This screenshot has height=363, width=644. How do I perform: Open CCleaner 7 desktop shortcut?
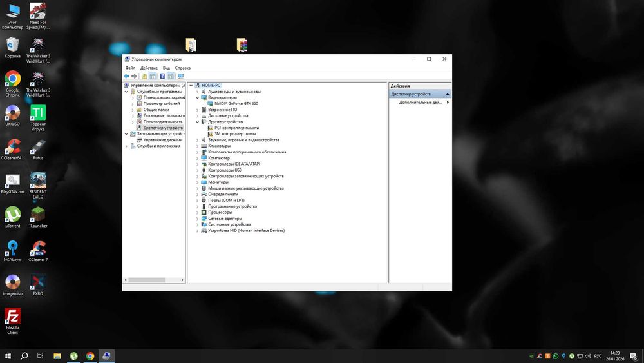coord(38,250)
